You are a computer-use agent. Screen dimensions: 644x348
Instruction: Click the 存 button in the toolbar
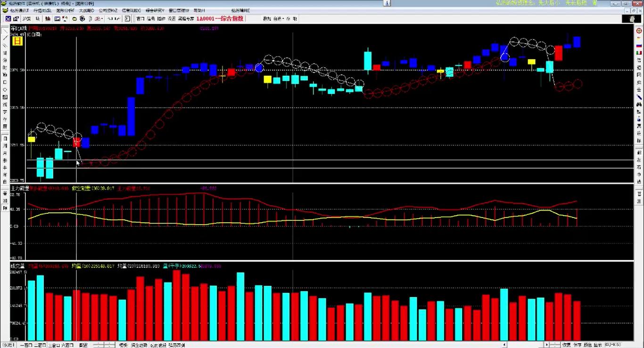(x=288, y=19)
